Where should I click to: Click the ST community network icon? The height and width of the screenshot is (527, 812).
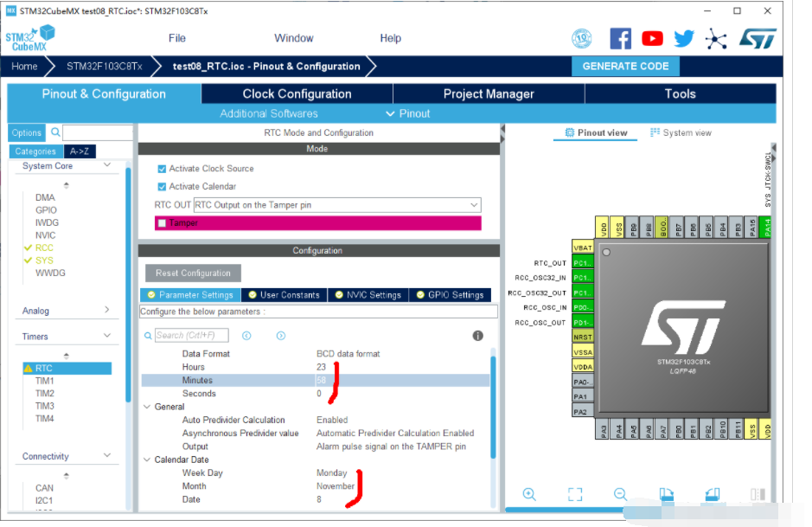click(x=716, y=39)
